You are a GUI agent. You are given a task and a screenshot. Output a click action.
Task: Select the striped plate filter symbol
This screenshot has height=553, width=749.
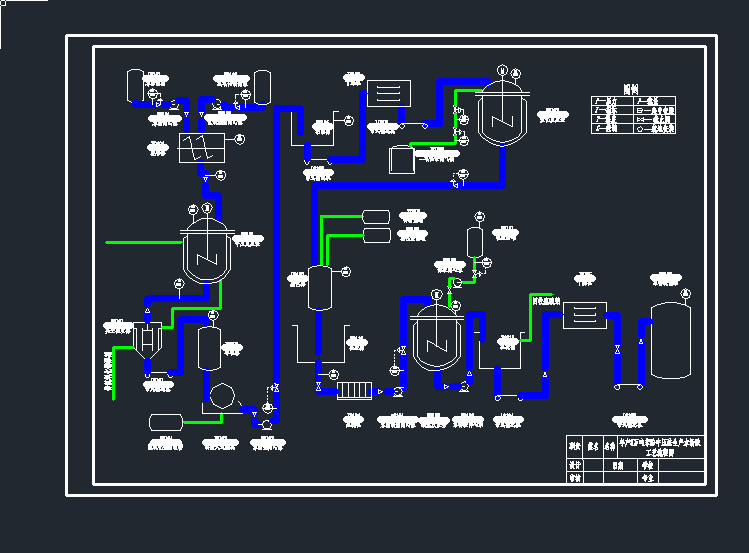pyautogui.click(x=355, y=390)
